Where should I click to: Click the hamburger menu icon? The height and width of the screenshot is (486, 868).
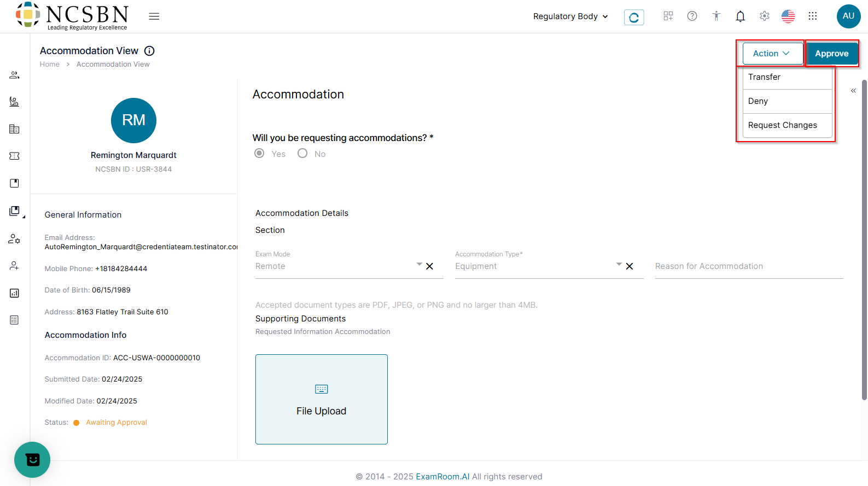click(154, 16)
